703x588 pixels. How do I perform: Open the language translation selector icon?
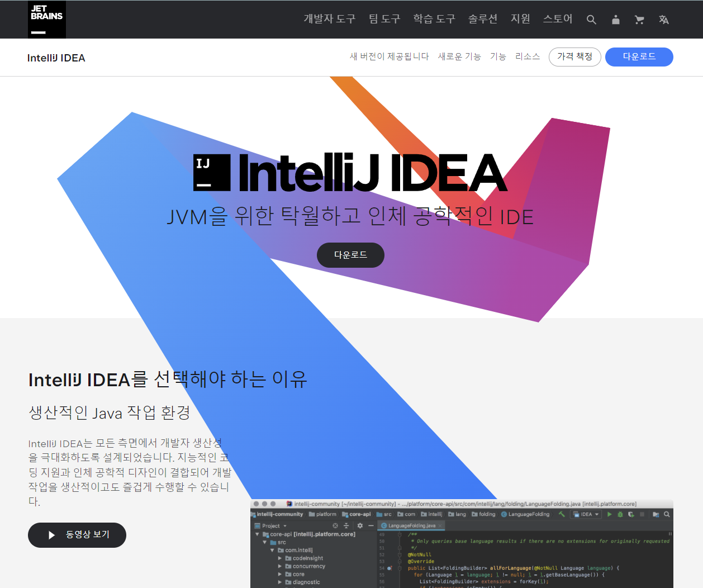664,20
